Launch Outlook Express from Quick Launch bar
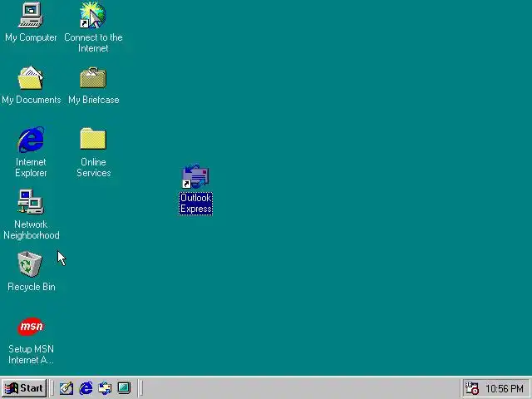The image size is (532, 399). (105, 388)
